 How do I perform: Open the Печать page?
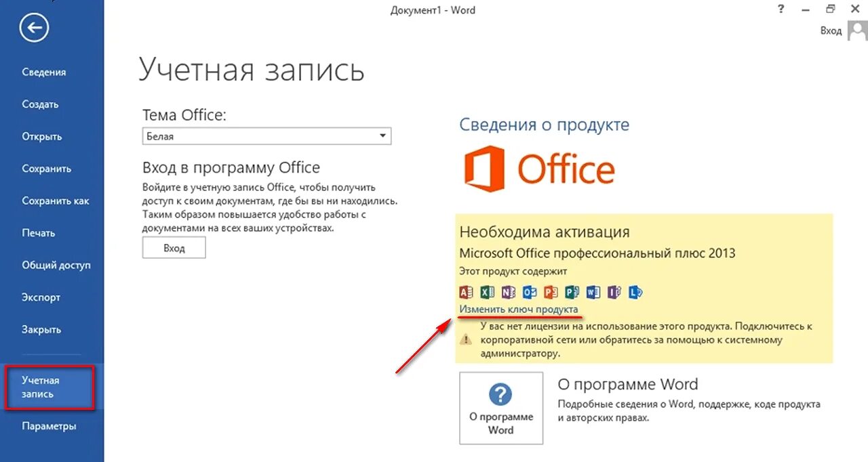point(39,233)
